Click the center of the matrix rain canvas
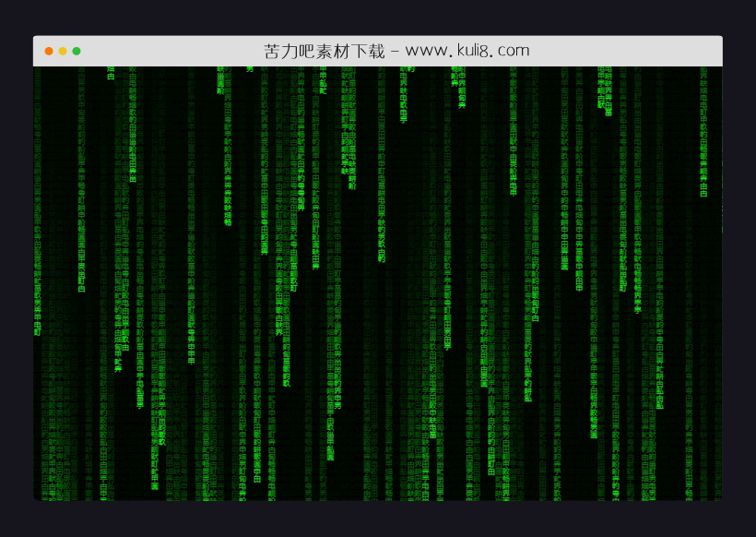The width and height of the screenshot is (756, 537). (378, 283)
